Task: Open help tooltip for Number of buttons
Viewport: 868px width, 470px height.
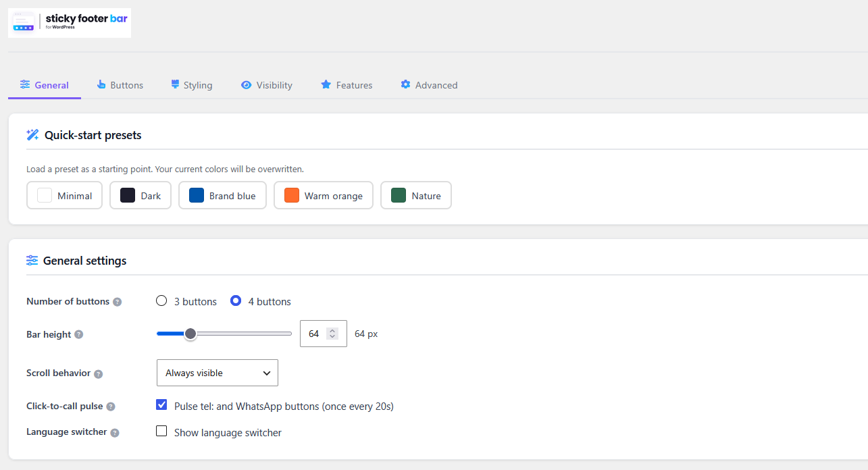Action: click(117, 302)
